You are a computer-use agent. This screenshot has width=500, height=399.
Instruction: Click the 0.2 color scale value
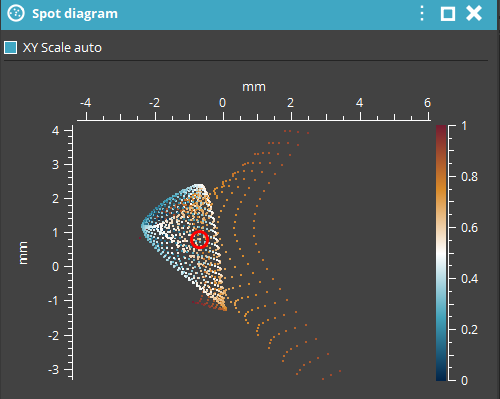coord(469,330)
